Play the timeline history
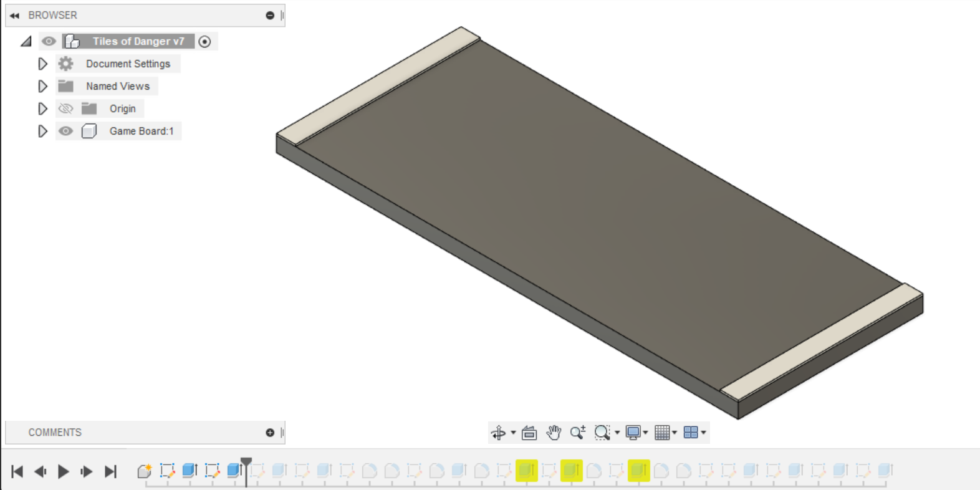This screenshot has height=490, width=980. (63, 471)
